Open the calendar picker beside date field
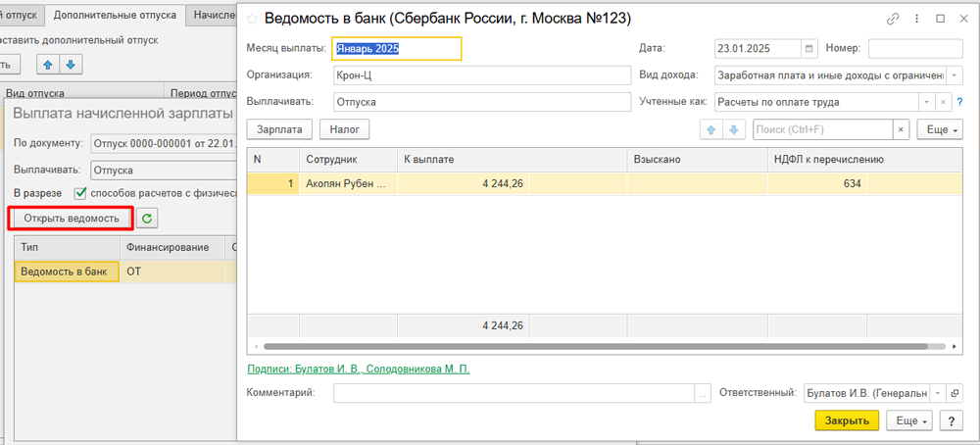The width and height of the screenshot is (980, 445). click(x=809, y=49)
